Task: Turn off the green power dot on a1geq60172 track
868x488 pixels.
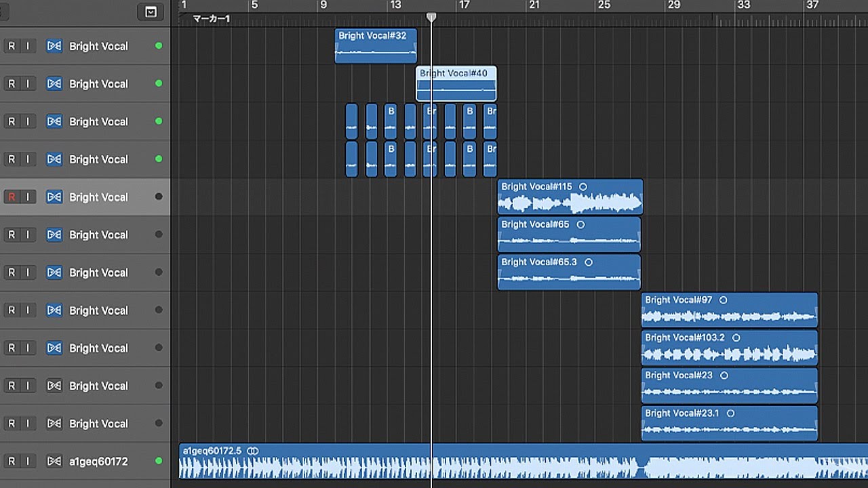Action: point(159,462)
